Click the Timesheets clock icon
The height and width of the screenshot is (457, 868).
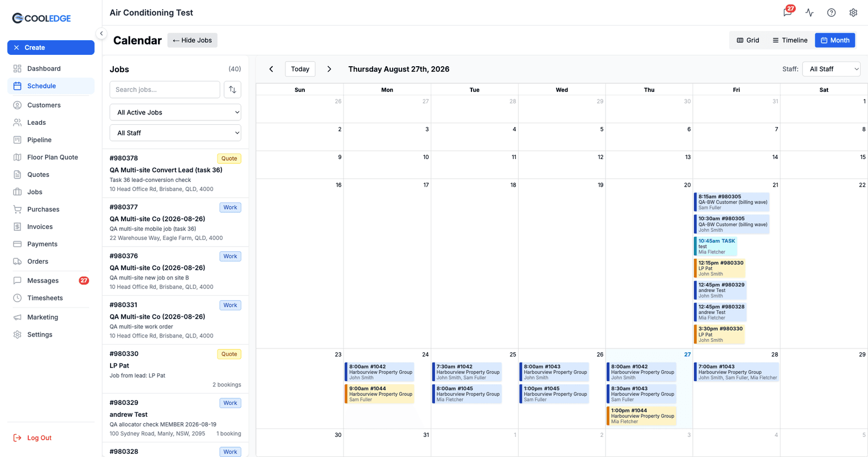(17, 298)
